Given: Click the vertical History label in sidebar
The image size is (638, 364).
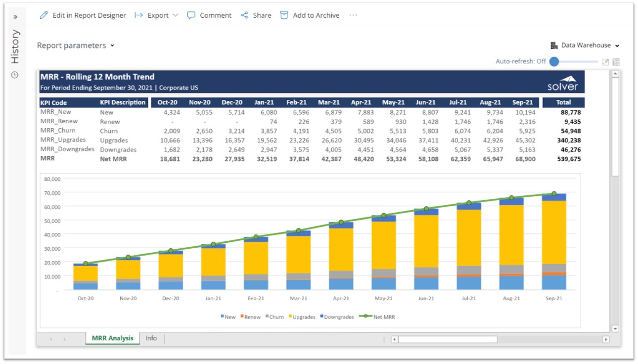Looking at the screenshot, I should click(x=15, y=46).
